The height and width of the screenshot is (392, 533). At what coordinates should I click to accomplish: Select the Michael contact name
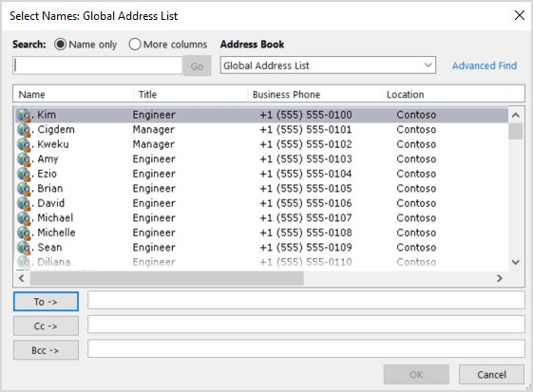point(55,217)
